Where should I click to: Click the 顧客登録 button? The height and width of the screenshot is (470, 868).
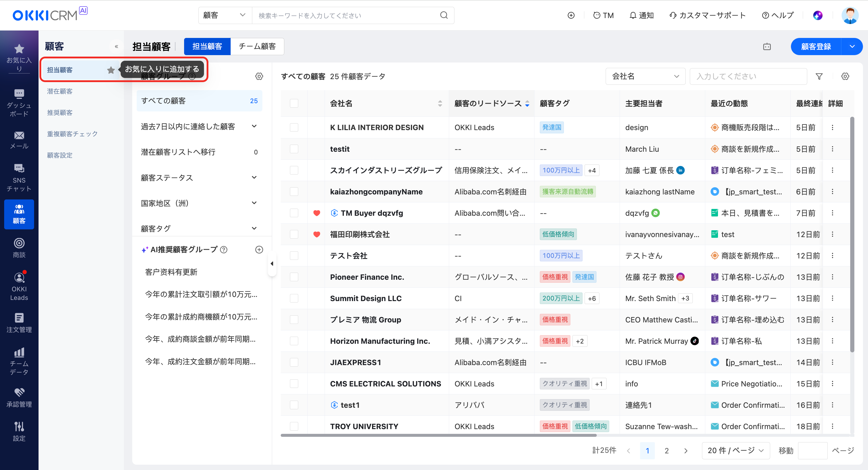tap(816, 47)
